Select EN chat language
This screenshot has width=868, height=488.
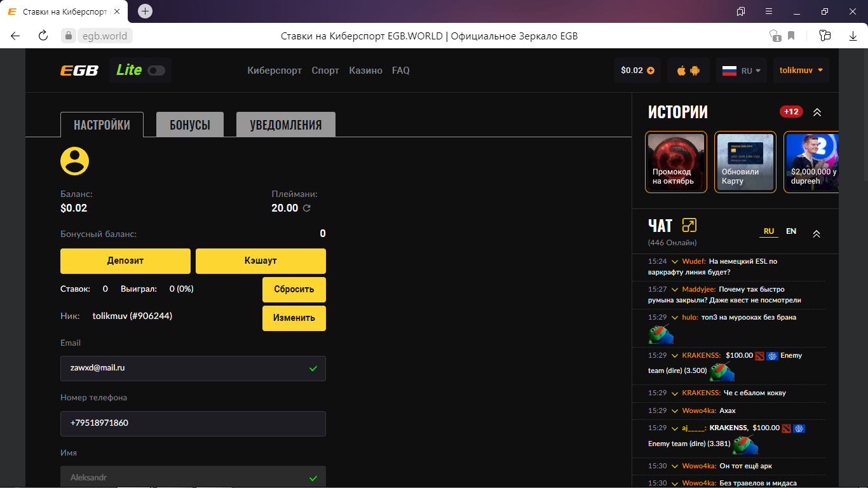791,231
